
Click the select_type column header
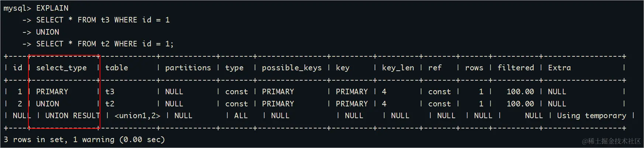[x=61, y=68]
